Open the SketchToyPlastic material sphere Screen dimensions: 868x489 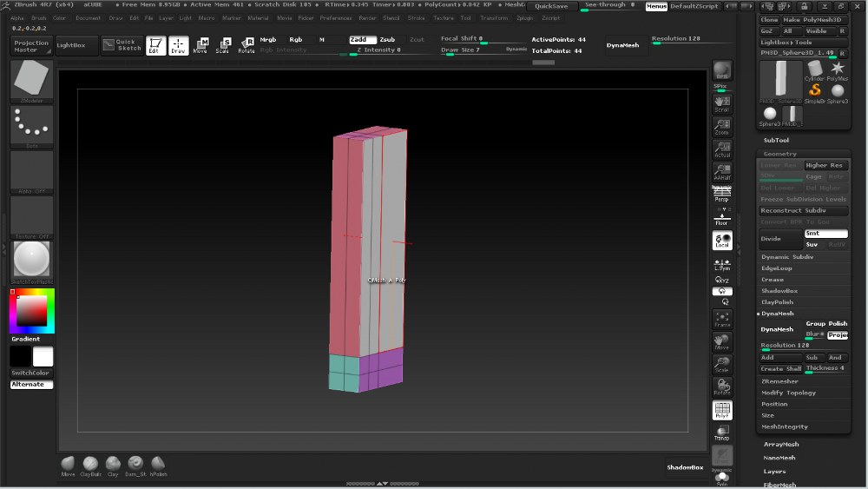tap(31, 262)
